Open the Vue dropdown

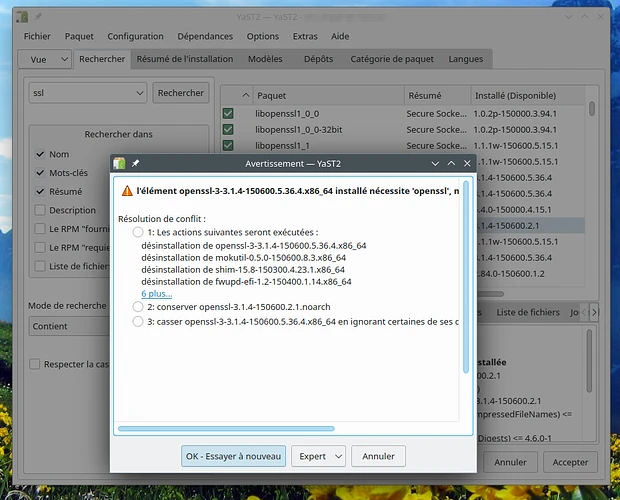[x=45, y=59]
